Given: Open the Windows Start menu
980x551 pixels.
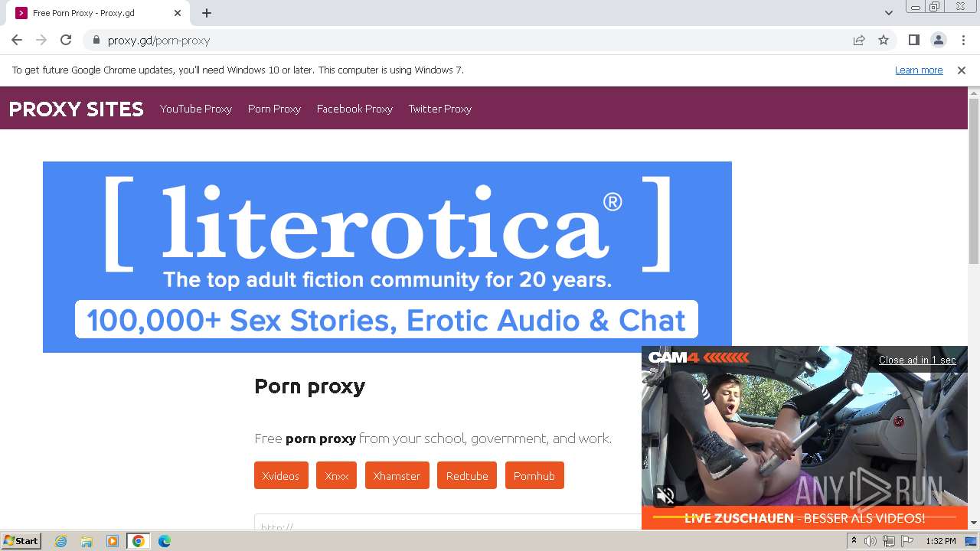Looking at the screenshot, I should click(21, 541).
